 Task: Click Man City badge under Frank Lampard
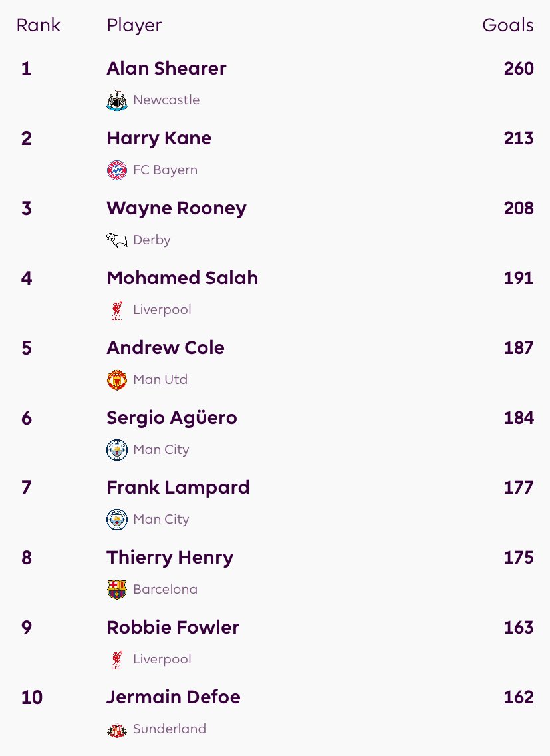coord(116,520)
